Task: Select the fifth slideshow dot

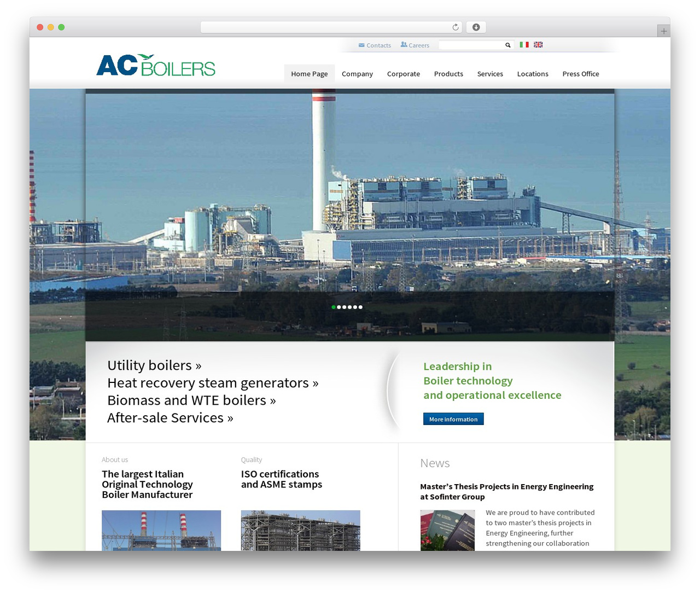Action: [355, 307]
